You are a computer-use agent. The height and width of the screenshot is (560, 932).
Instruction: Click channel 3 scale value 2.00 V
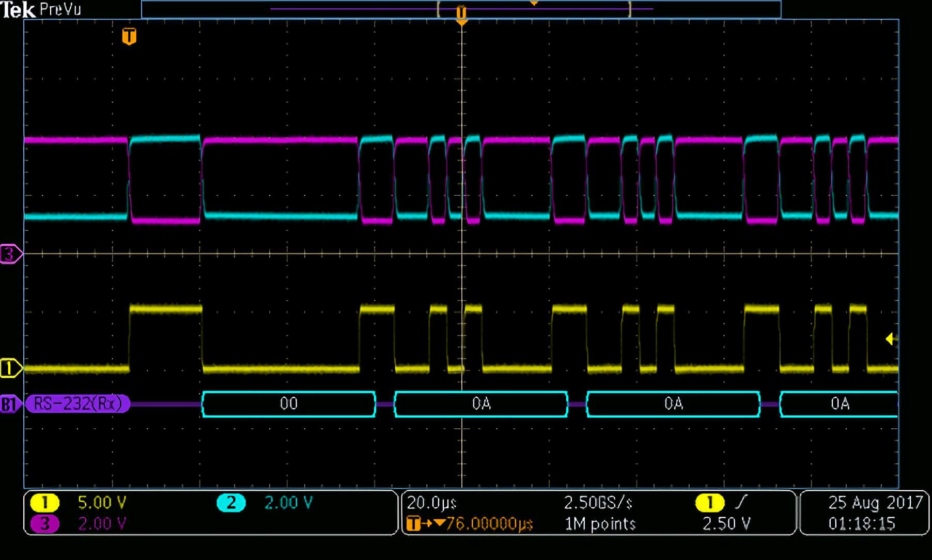click(102, 524)
